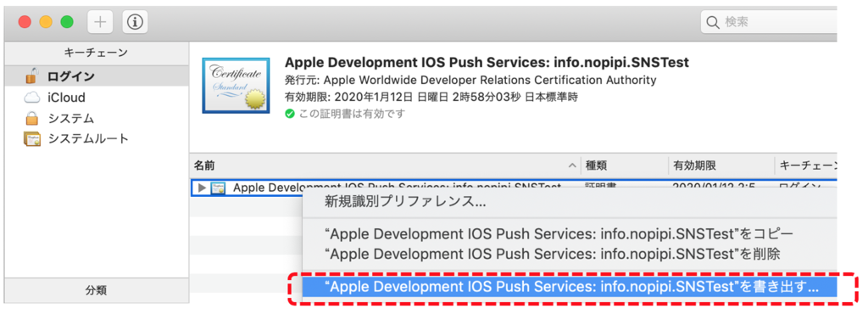Select iCloud in the keychain list
Image resolution: width=868 pixels, height=314 pixels.
click(97, 98)
